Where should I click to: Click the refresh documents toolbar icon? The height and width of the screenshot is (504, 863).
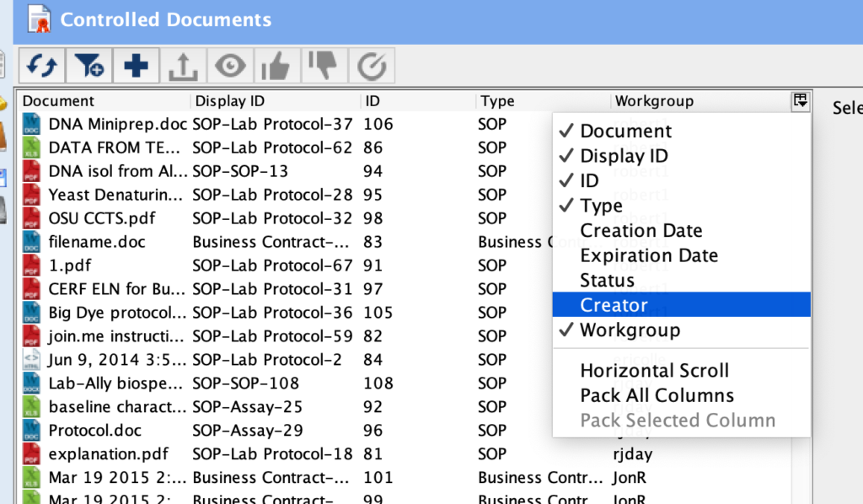tap(41, 66)
